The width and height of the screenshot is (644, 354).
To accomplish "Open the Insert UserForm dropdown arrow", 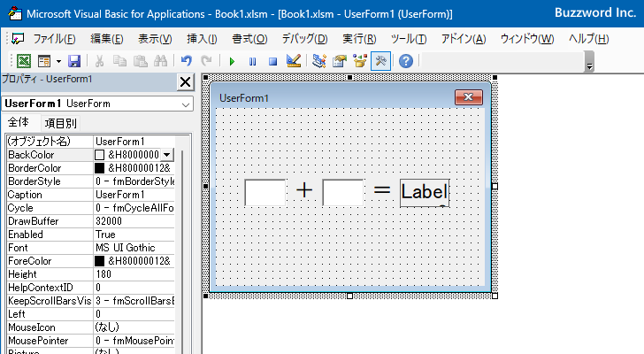I will pos(58,62).
